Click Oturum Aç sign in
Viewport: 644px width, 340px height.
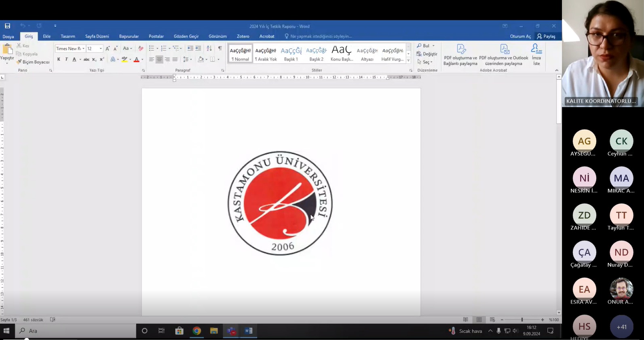click(x=520, y=36)
